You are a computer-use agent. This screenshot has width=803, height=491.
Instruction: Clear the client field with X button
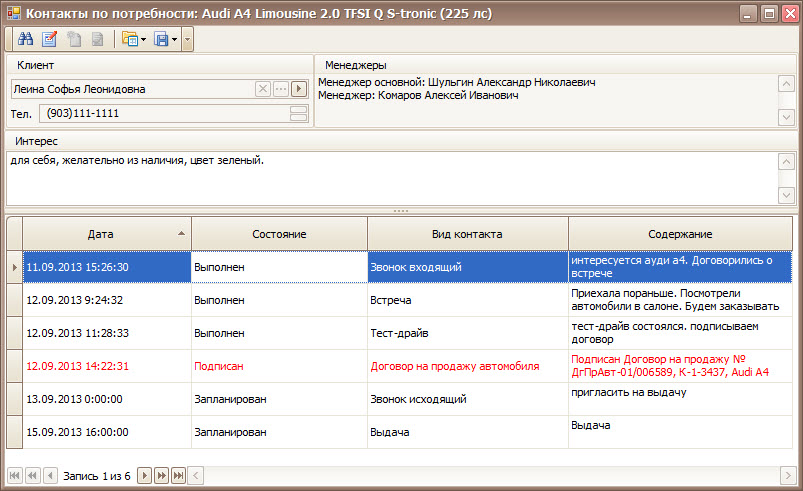(263, 89)
